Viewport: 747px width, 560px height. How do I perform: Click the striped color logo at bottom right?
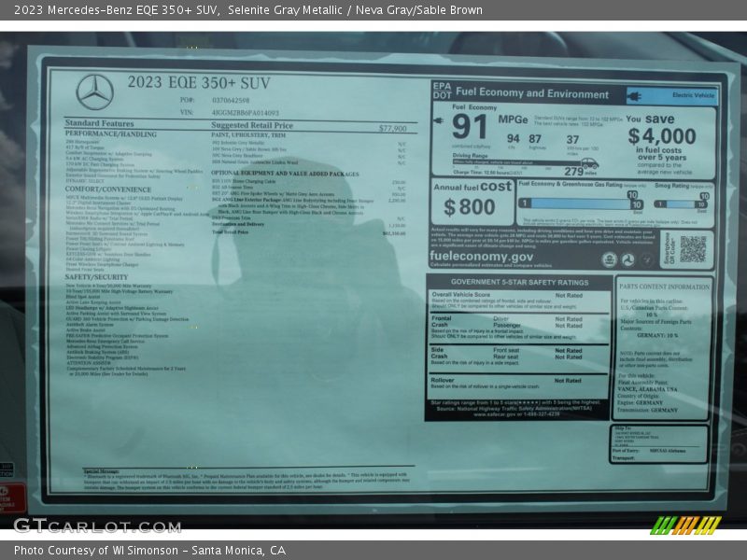(686, 525)
